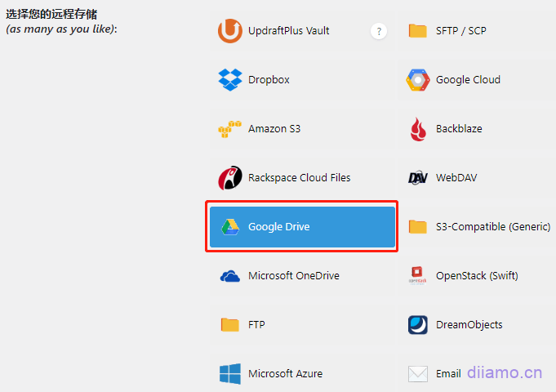Click the WebDAV logo icon
The width and height of the screenshot is (556, 392).
pyautogui.click(x=418, y=178)
